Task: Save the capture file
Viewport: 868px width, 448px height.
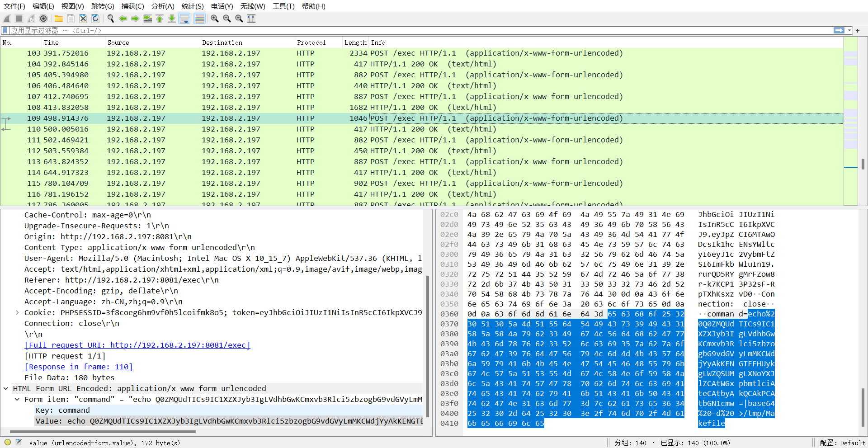Action: pos(71,19)
